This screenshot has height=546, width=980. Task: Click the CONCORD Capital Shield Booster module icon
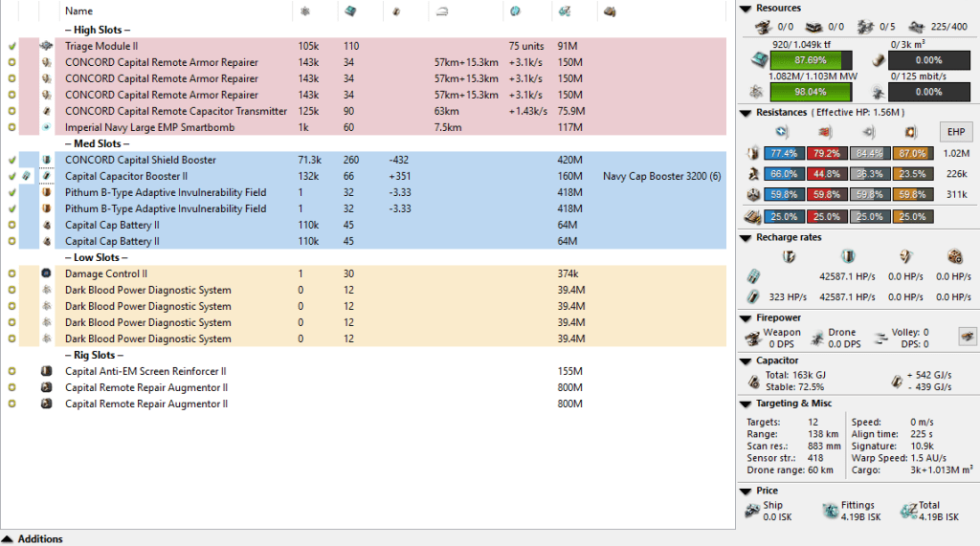(46, 160)
